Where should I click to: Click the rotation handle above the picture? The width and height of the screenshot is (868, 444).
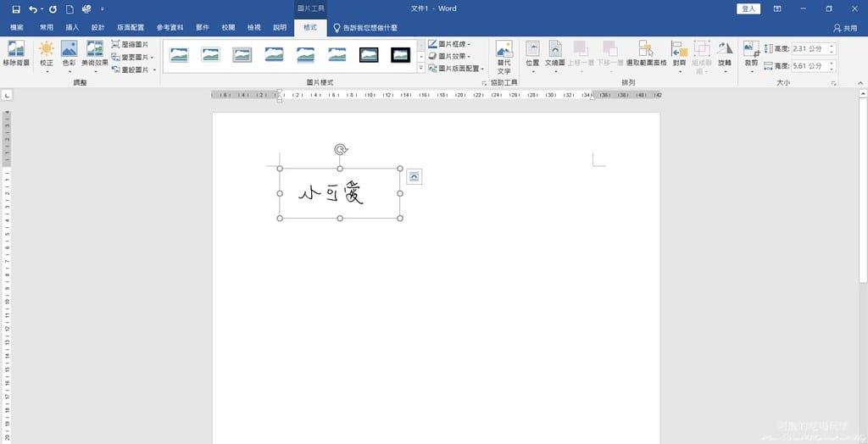click(x=341, y=149)
